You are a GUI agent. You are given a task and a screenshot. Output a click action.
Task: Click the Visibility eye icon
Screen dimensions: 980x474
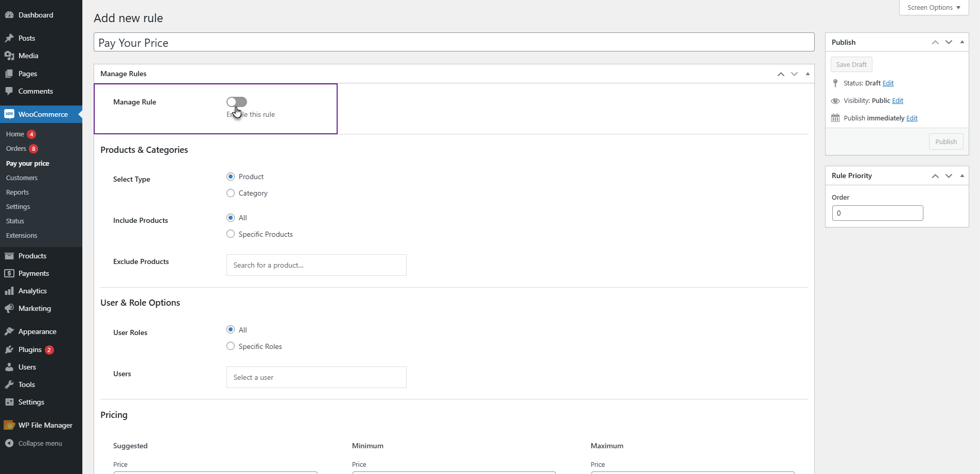(835, 101)
